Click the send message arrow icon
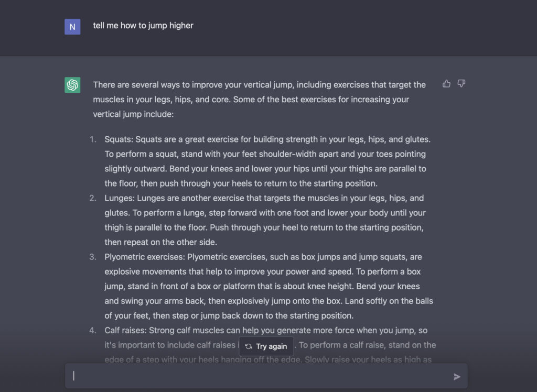The height and width of the screenshot is (392, 537). pyautogui.click(x=457, y=377)
